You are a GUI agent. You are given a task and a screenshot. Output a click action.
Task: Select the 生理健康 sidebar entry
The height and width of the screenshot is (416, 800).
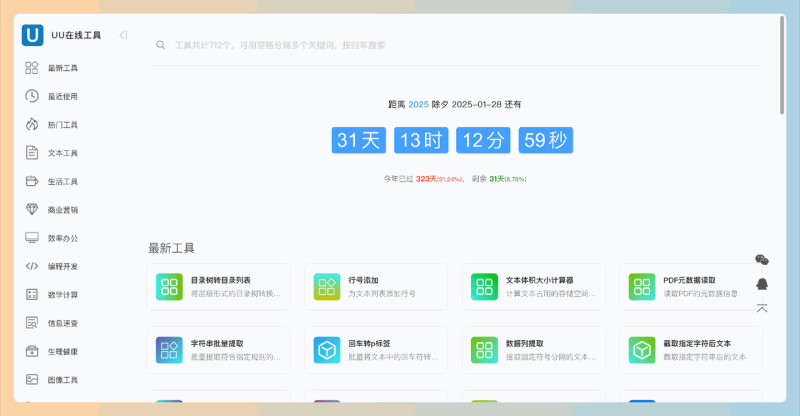pyautogui.click(x=63, y=351)
